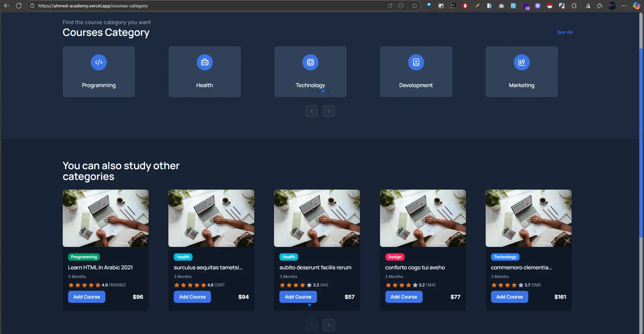Open the picture-in-picture extension icon

pyautogui.click(x=441, y=6)
